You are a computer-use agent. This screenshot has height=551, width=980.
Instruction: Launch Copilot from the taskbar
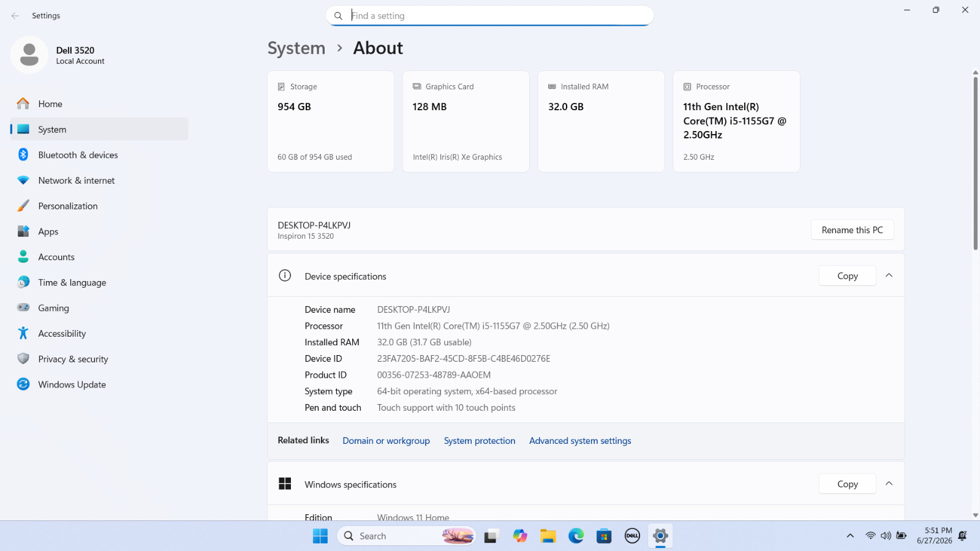click(x=520, y=536)
